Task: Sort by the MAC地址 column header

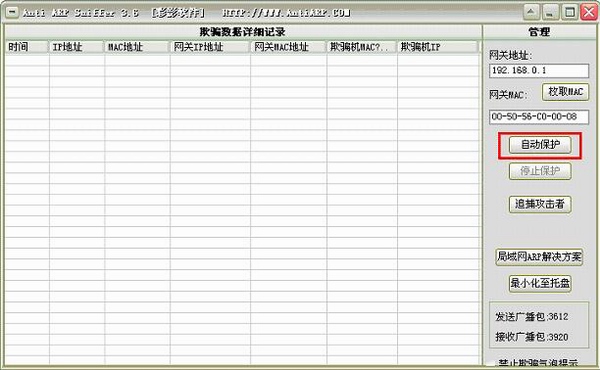Action: click(137, 47)
